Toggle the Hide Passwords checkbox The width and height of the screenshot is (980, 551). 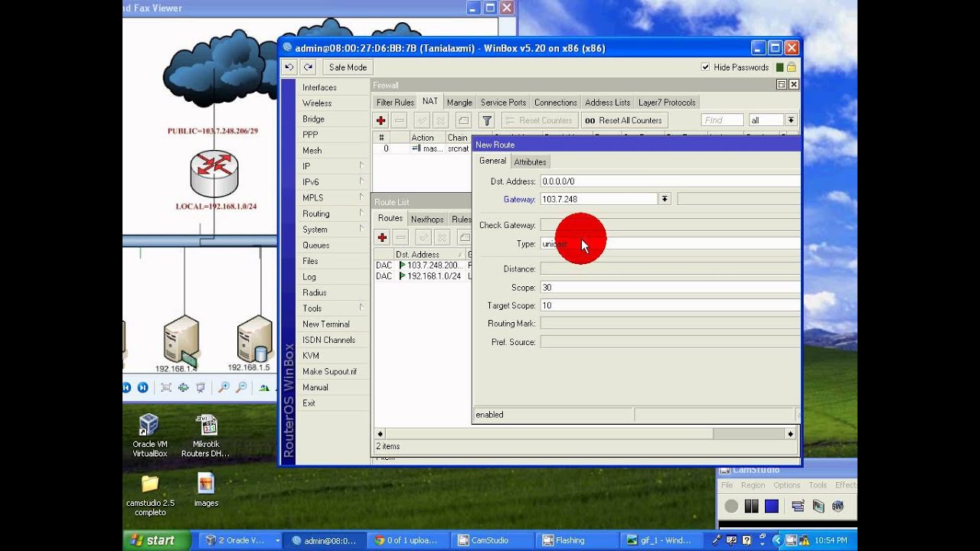point(705,67)
